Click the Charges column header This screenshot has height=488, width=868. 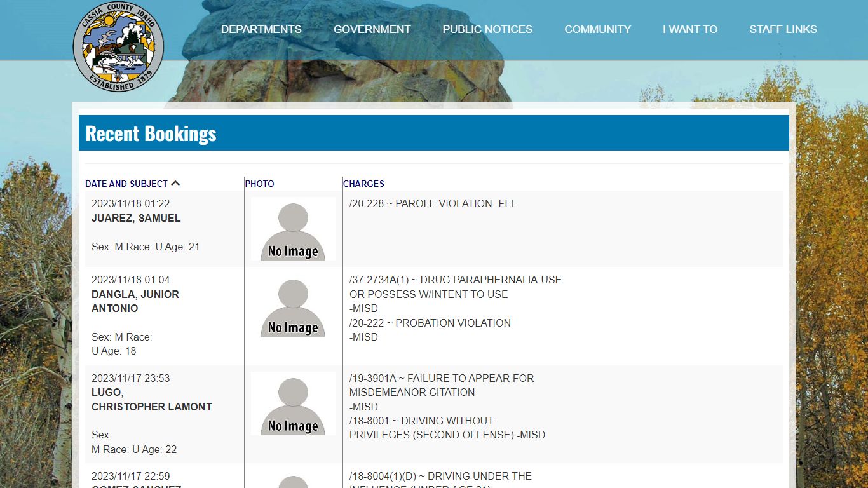pyautogui.click(x=363, y=184)
